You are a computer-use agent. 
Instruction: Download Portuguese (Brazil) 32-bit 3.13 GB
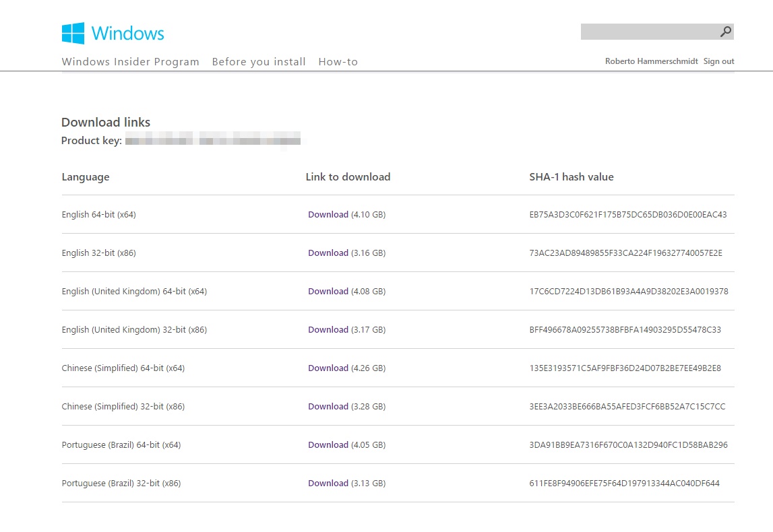[328, 484]
